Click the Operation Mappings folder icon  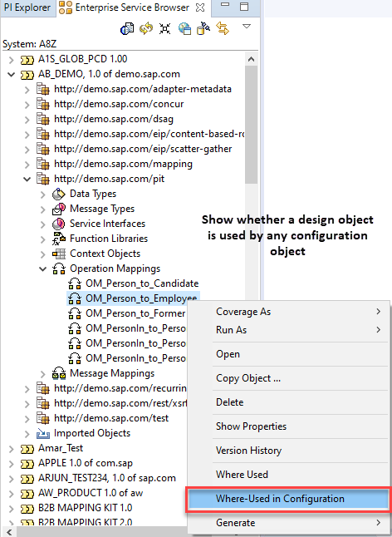[58, 268]
